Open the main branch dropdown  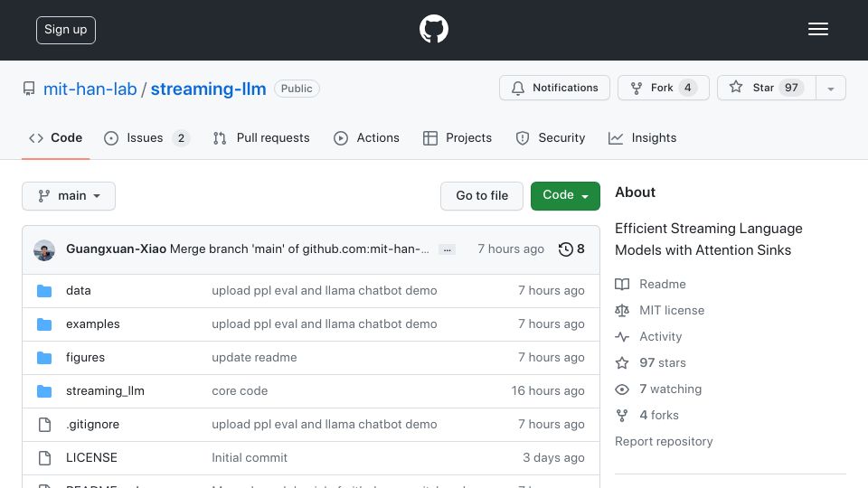[x=69, y=196]
